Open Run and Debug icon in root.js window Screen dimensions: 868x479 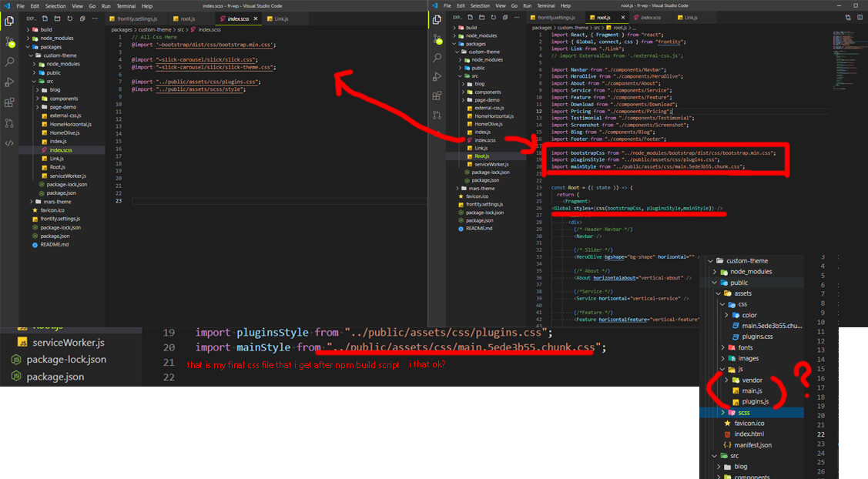(x=437, y=78)
